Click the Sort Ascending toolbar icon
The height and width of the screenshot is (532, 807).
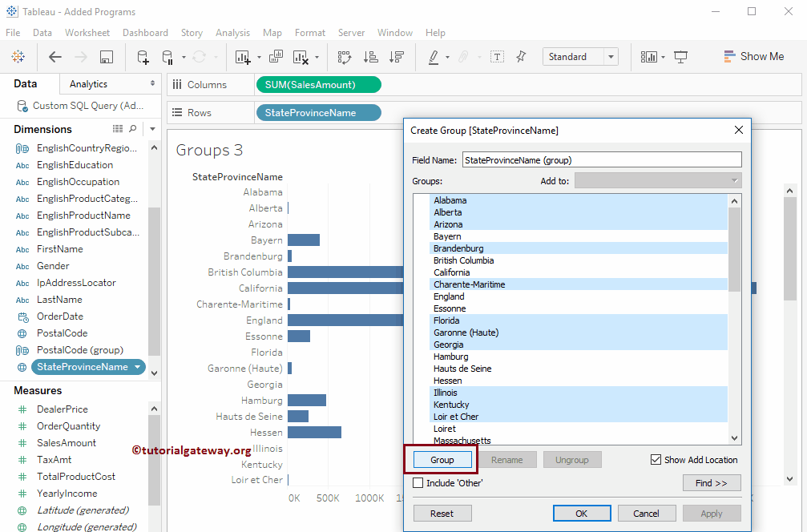coord(370,57)
